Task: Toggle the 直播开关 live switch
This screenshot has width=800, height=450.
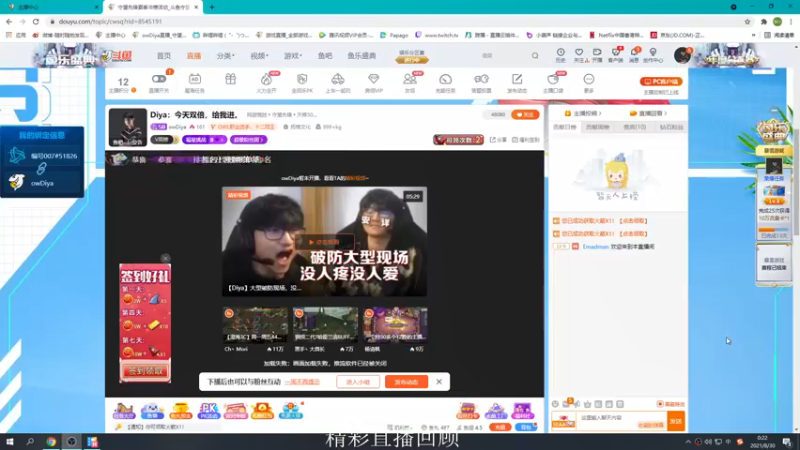Action: coord(159,79)
